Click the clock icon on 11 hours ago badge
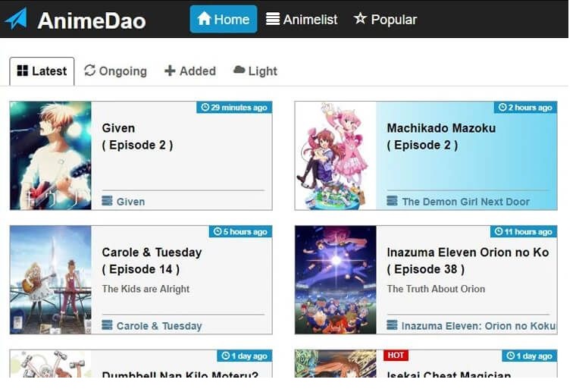Image resolution: width=576 pixels, height=392 pixels. 499,231
